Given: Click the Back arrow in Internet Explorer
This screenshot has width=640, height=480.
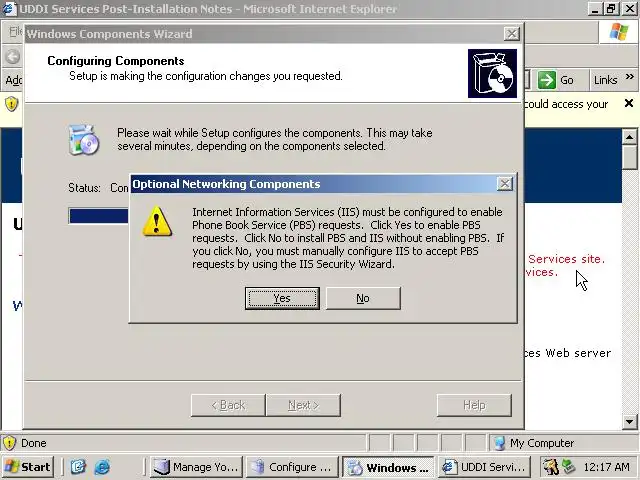Looking at the screenshot, I should point(13,57).
